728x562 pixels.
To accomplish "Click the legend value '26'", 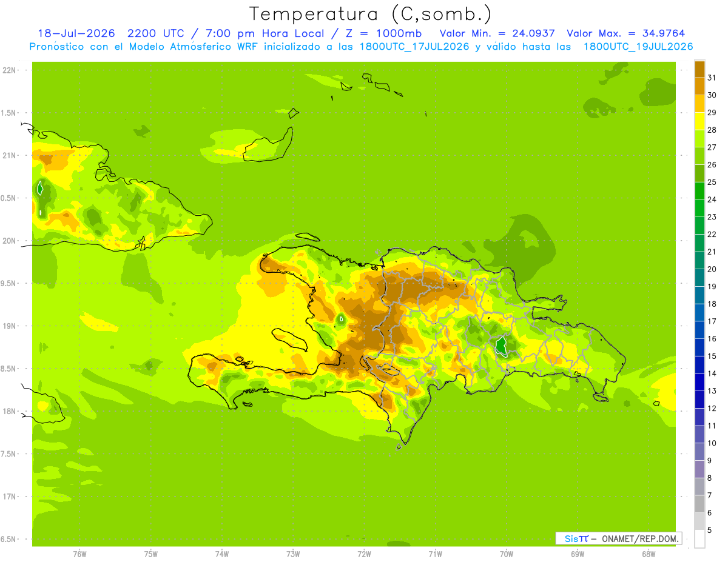I will (x=712, y=165).
